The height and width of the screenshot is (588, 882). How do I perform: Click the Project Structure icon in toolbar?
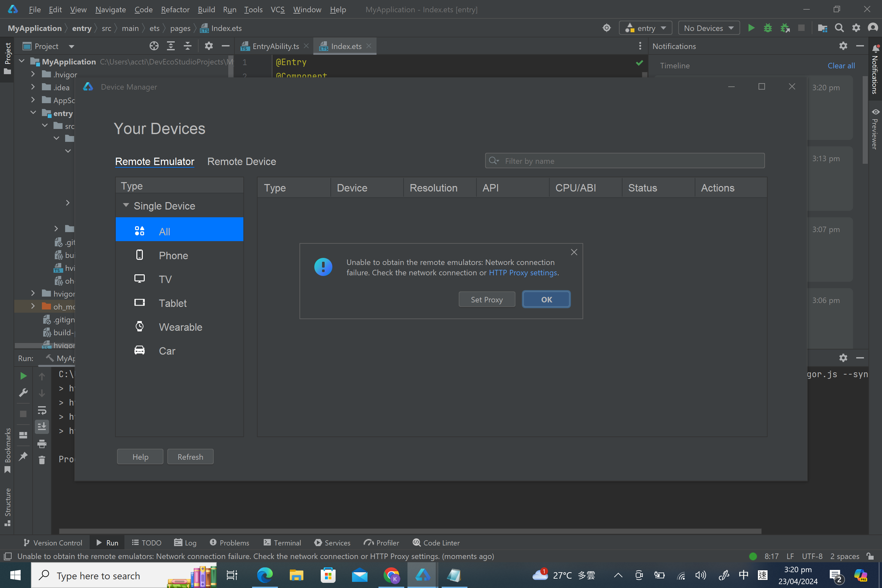tap(822, 28)
